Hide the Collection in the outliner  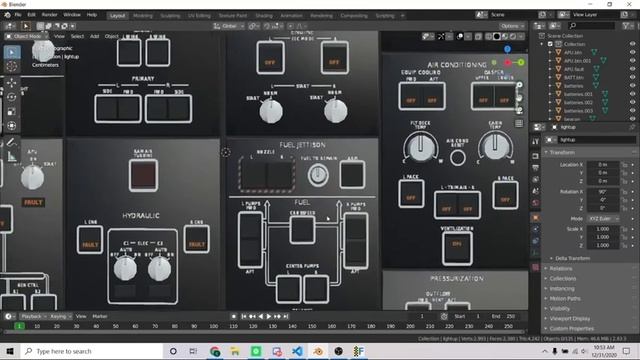click(632, 44)
